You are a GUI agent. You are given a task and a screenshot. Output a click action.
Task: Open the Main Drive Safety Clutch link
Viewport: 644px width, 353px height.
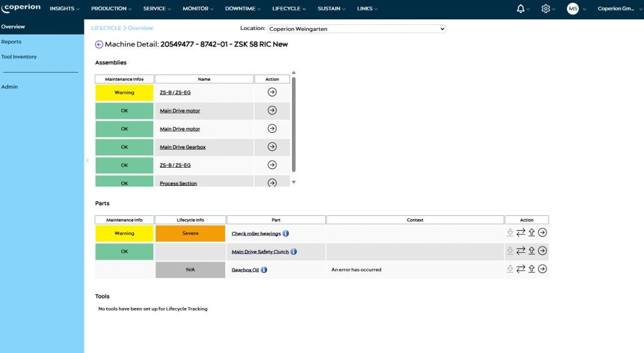tap(260, 252)
